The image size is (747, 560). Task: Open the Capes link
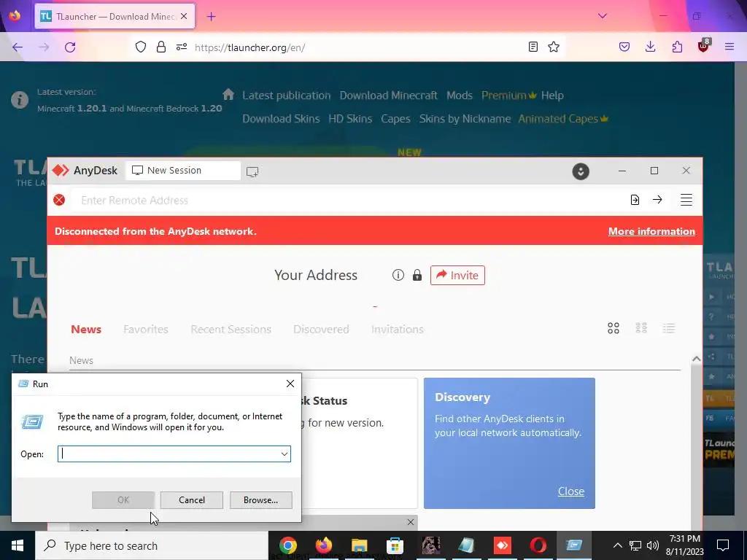(395, 119)
